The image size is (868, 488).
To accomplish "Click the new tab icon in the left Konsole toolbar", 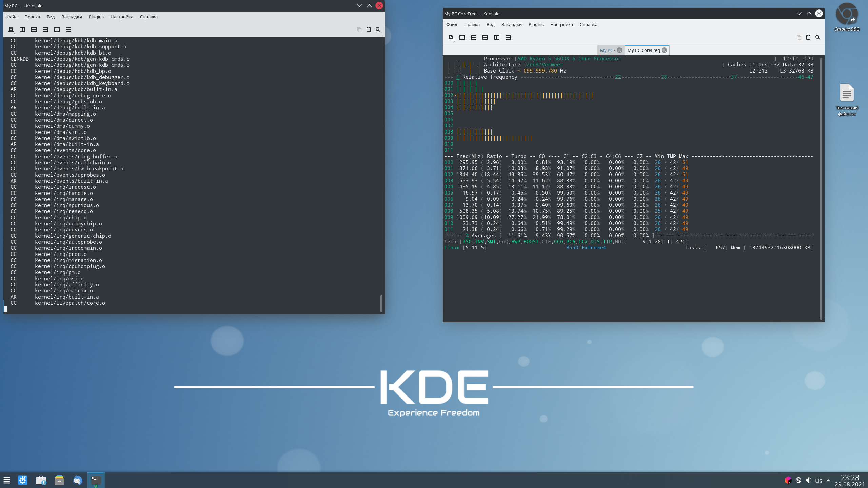I will [x=11, y=29].
